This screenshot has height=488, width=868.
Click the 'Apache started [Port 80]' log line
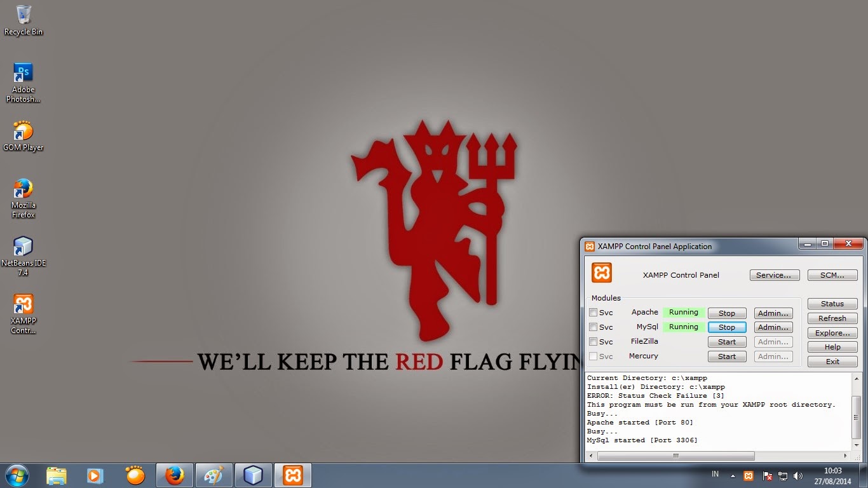(x=640, y=423)
